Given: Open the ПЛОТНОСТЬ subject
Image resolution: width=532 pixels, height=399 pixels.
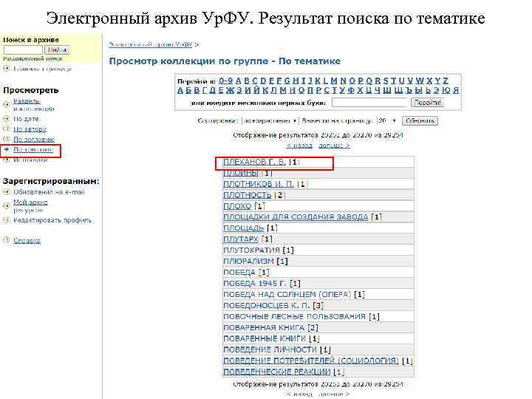Looking at the screenshot, I should point(248,195).
